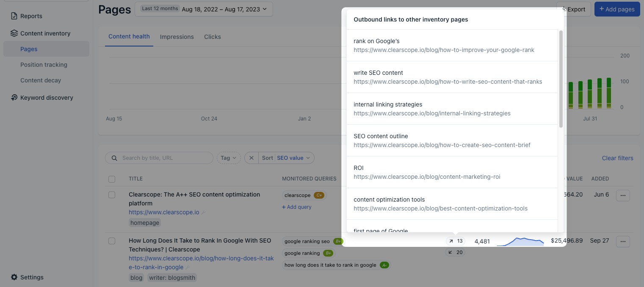Screen dimensions: 644x287
Task: Click the Keyword discovery icon
Action: [14, 98]
